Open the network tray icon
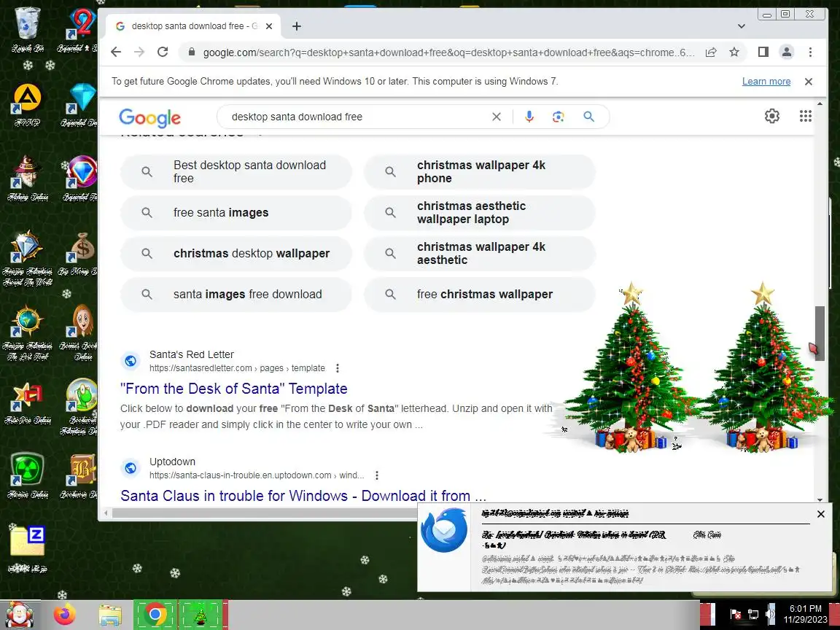Screen dimensions: 840x630 click(754, 615)
